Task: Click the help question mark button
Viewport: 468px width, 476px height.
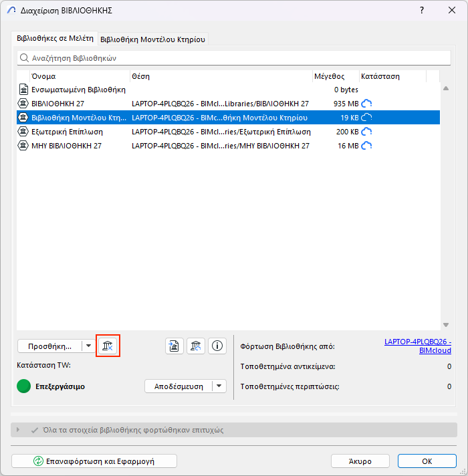Action: point(422,10)
